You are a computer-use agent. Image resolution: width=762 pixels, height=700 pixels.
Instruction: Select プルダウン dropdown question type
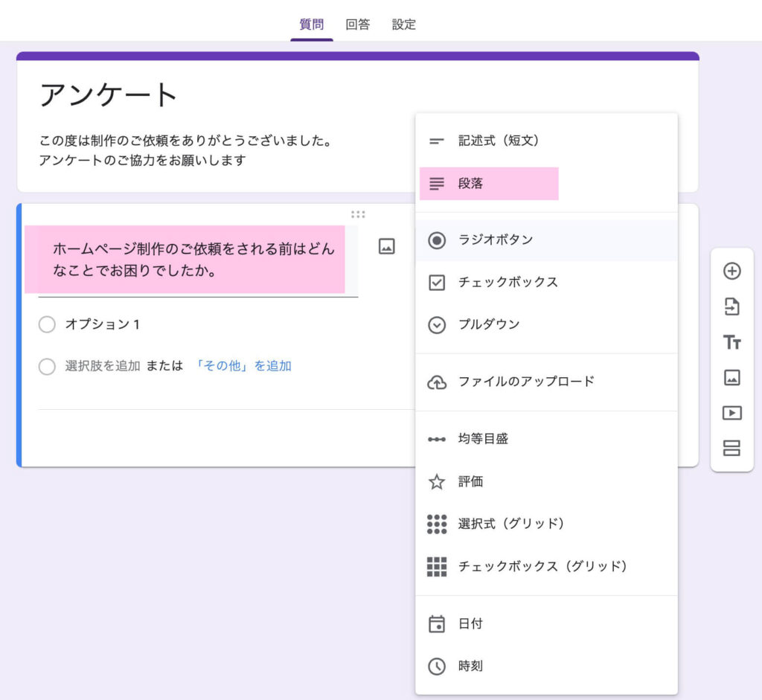[488, 325]
